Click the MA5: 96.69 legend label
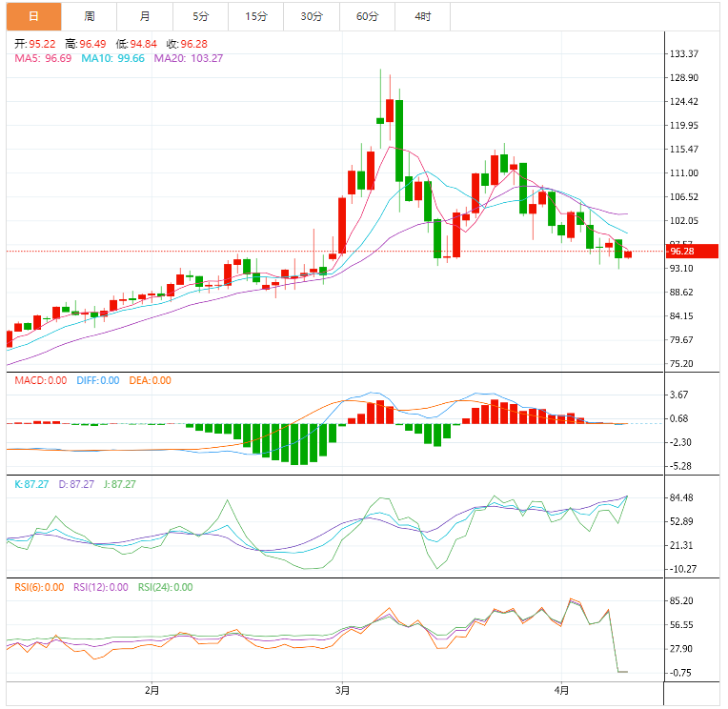 pos(41,58)
